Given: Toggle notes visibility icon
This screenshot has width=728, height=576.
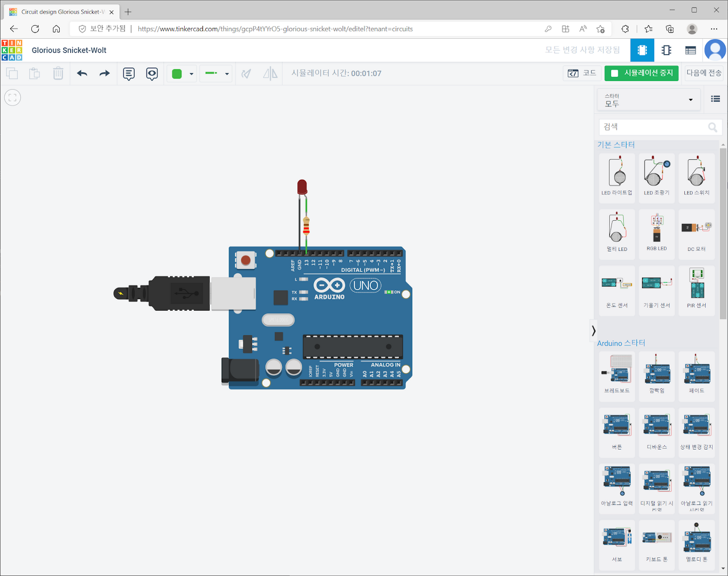Looking at the screenshot, I should (x=152, y=73).
